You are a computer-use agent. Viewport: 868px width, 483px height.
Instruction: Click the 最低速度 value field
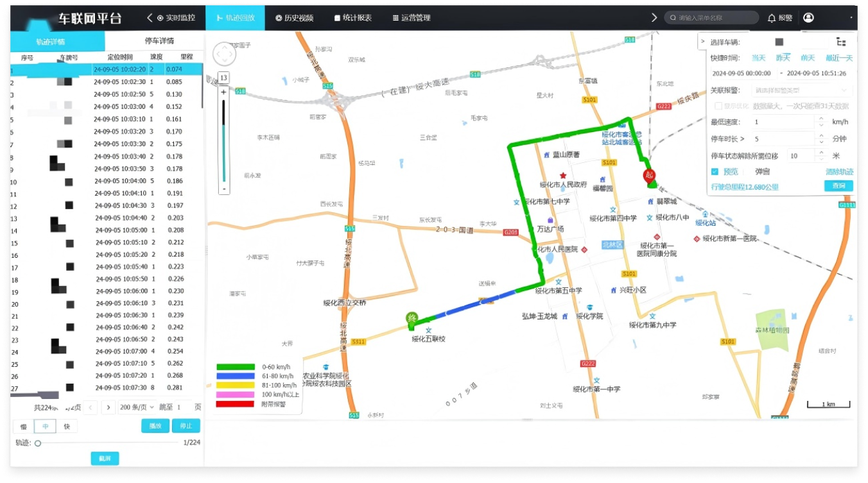[783, 122]
